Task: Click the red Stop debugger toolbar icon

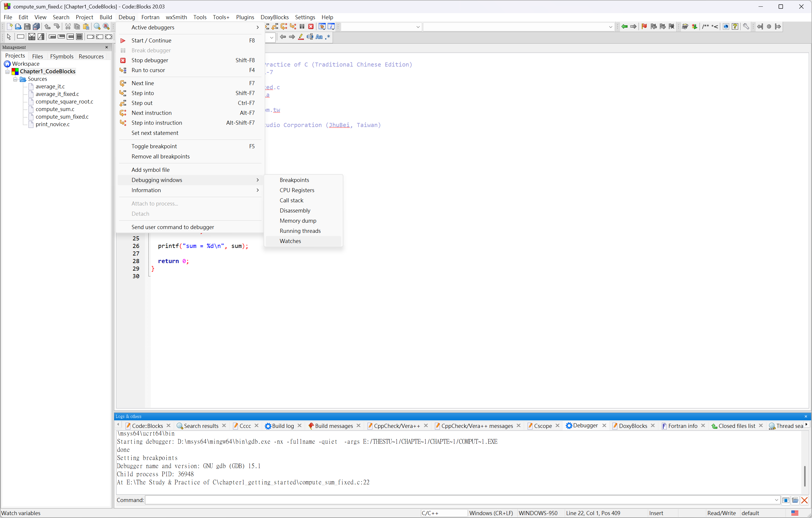Action: point(311,27)
